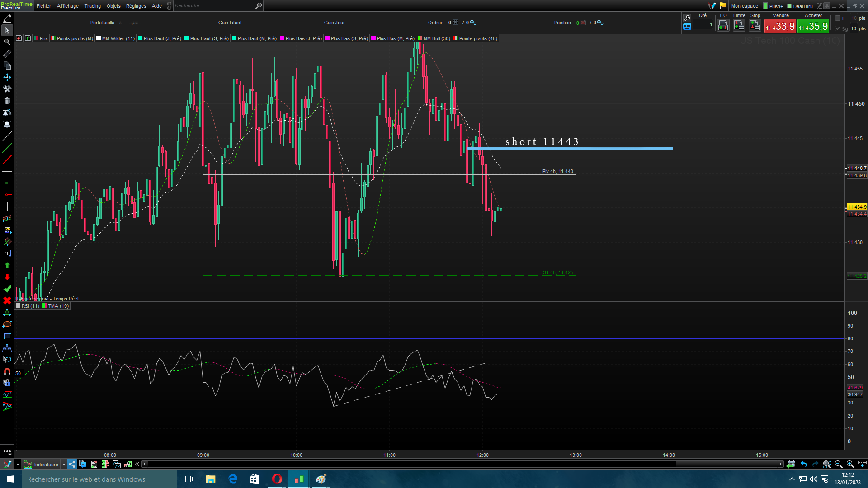Click the undo arrow at bottom right
The width and height of the screenshot is (868, 488).
[x=803, y=464]
